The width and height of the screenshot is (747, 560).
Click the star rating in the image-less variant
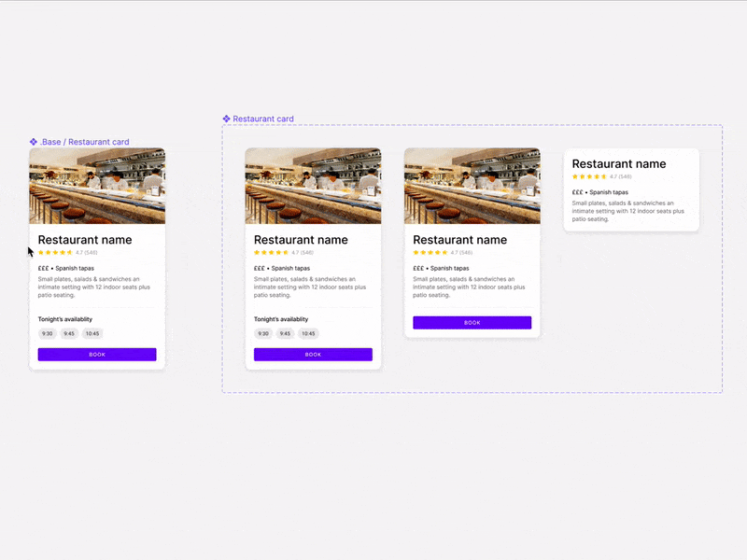tap(589, 176)
